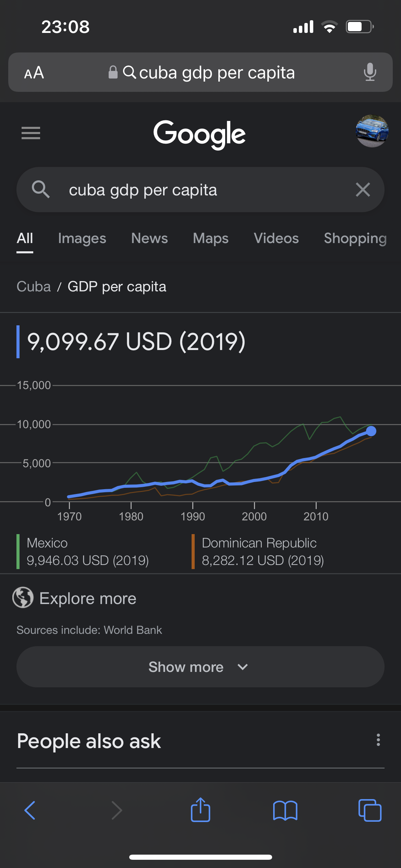
Task: Tap the People also ask heading
Action: (x=89, y=742)
